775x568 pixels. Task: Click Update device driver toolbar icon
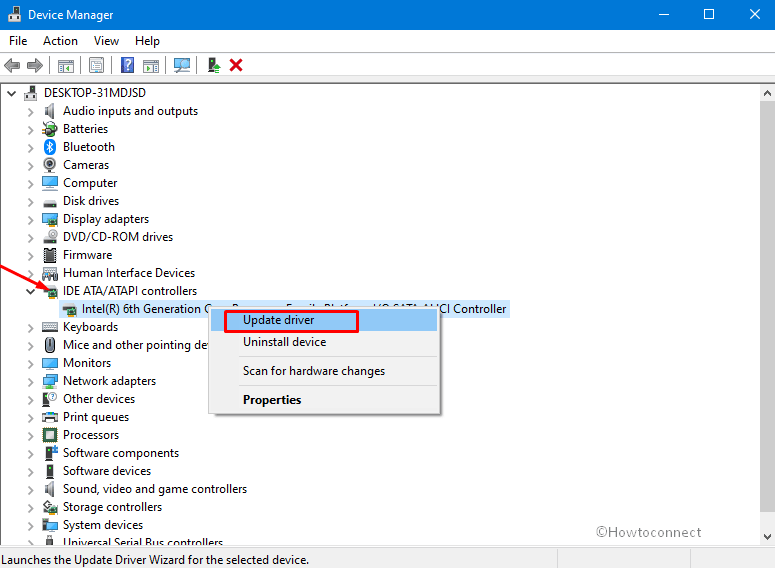click(x=214, y=65)
